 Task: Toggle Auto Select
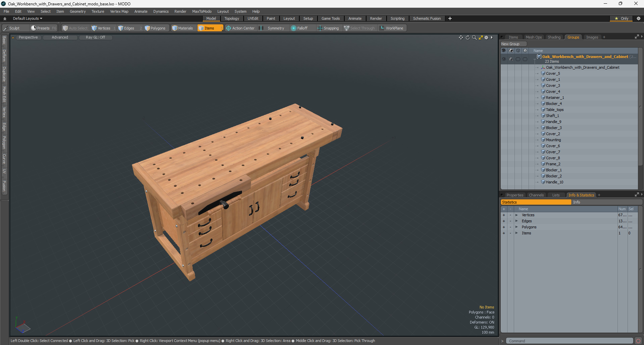click(75, 28)
